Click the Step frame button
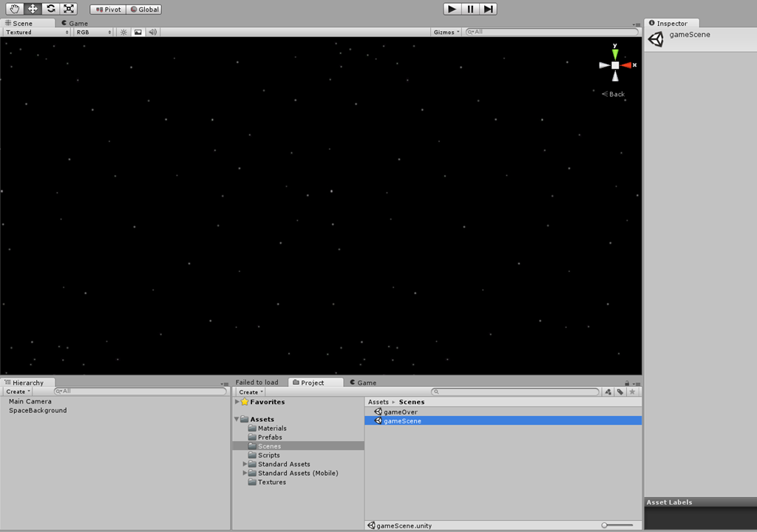The width and height of the screenshot is (757, 532). pyautogui.click(x=488, y=9)
